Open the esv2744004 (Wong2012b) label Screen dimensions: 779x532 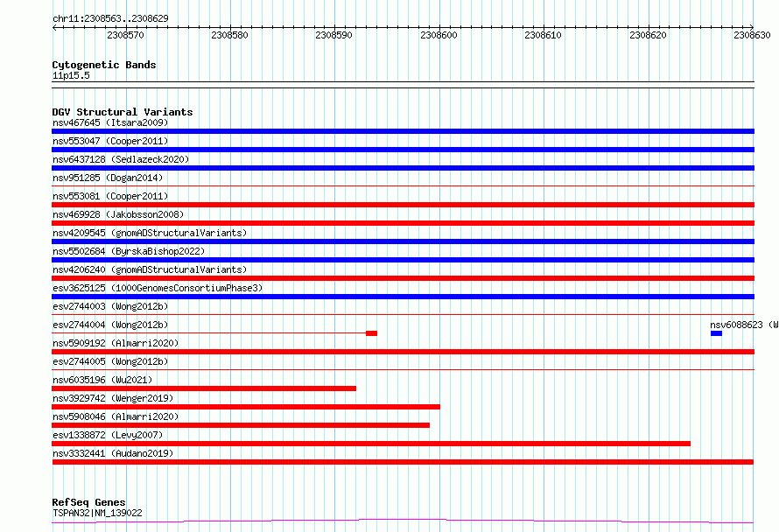(110, 325)
